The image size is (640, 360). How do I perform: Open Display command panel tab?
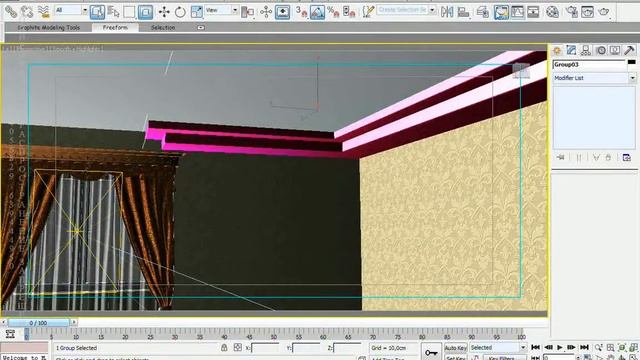[615, 51]
